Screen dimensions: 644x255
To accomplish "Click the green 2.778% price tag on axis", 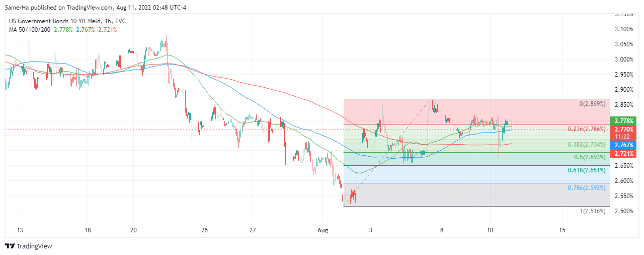I will click(x=623, y=121).
